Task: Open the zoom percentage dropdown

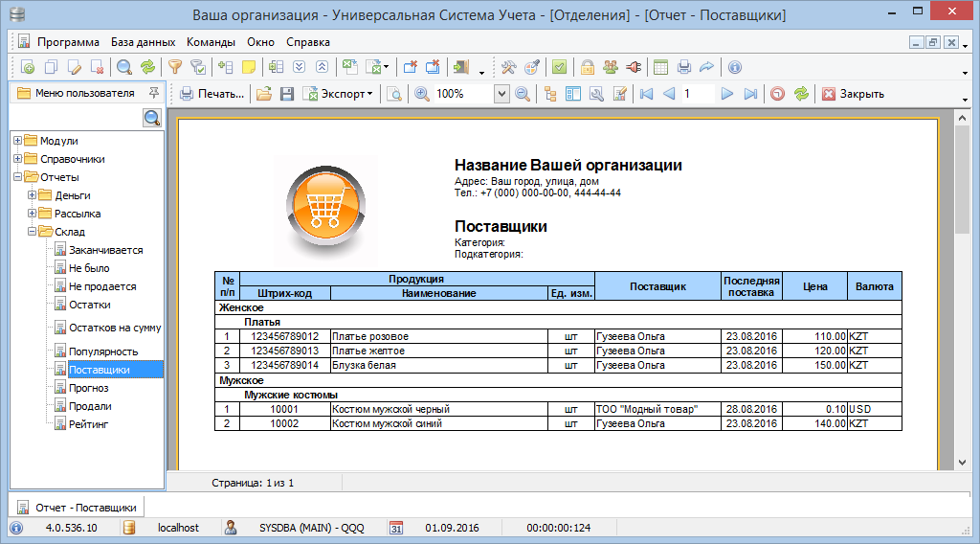Action: 501,94
